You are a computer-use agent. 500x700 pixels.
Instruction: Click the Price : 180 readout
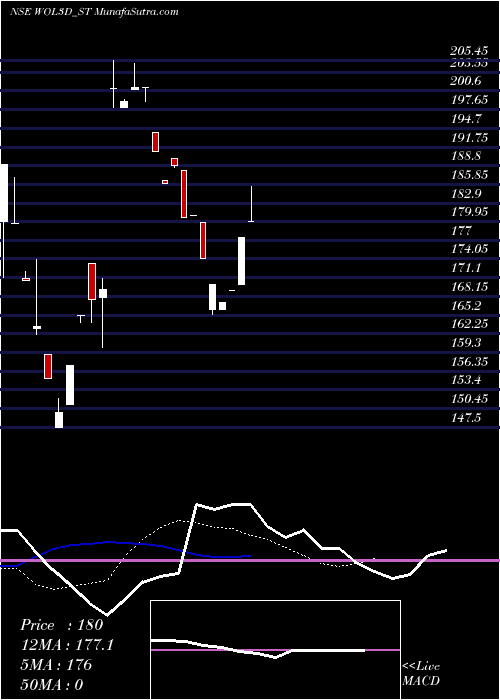click(x=62, y=625)
